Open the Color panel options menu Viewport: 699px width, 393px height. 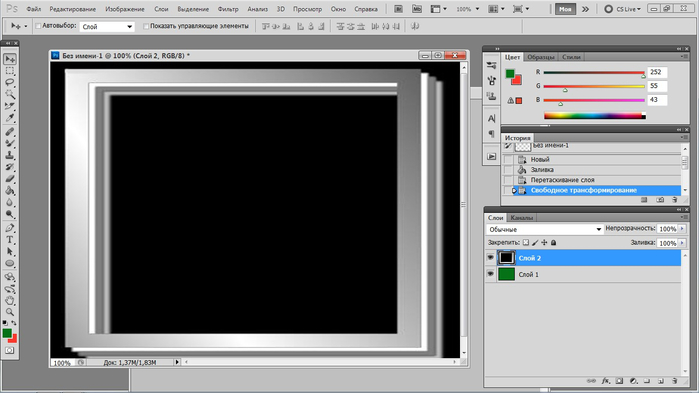tap(683, 57)
